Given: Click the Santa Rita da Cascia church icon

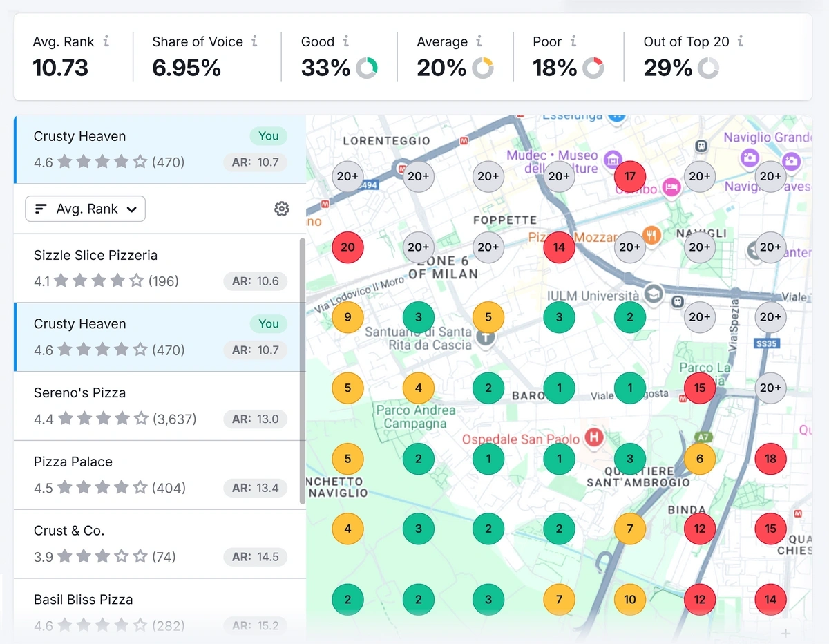Looking at the screenshot, I should 486,338.
